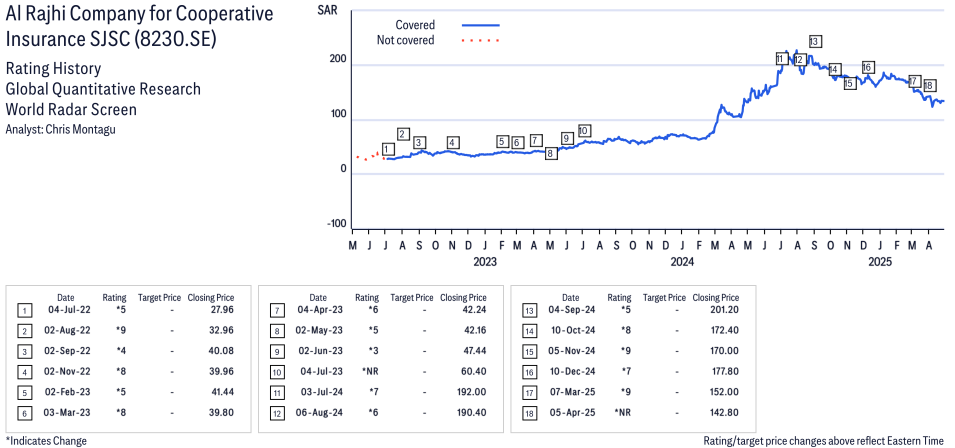Click table index box 13 for 04-Sep-24
The width and height of the screenshot is (955, 448).
[x=529, y=311]
